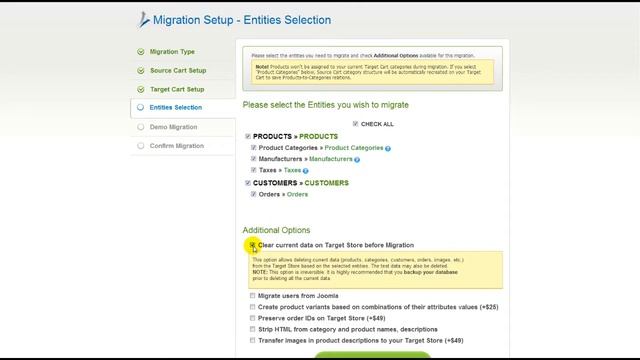The width and height of the screenshot is (640, 360).
Task: Uncheck the Taxes checkbox
Action: 253,170
